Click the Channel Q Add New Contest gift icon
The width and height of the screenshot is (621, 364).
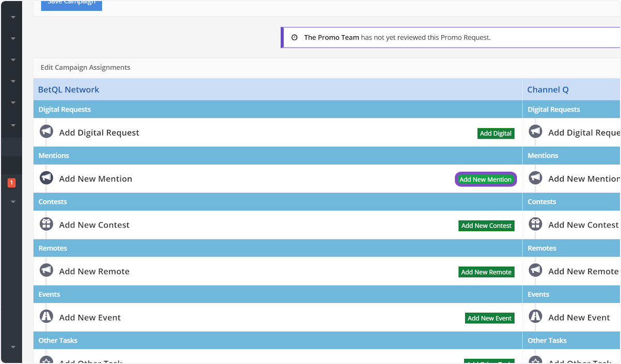(x=536, y=224)
